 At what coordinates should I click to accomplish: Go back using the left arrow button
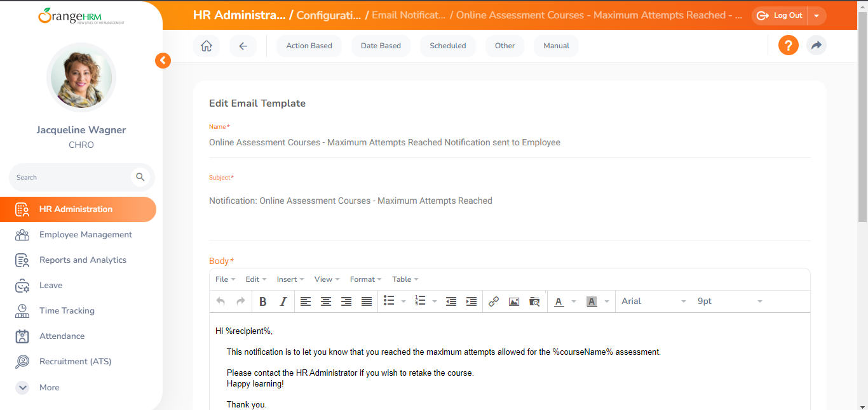click(x=243, y=46)
